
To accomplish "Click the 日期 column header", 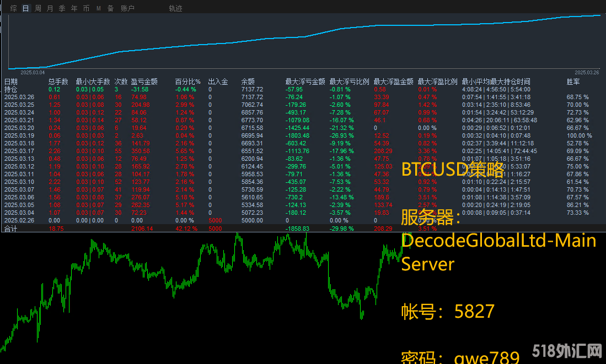I will 11,82.
